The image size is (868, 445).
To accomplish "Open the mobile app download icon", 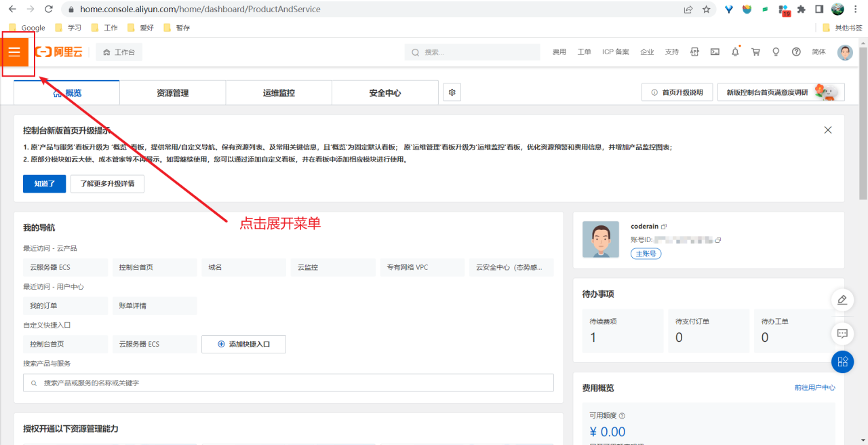I will point(694,52).
